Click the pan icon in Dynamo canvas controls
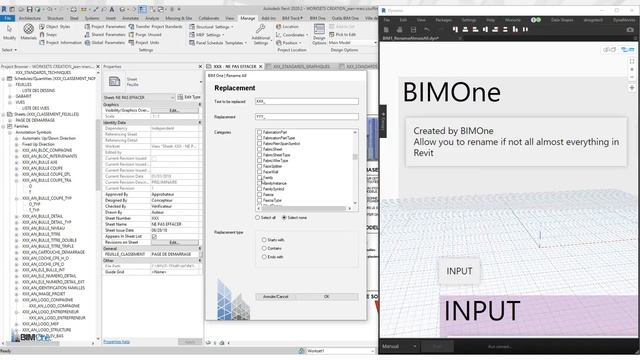Screen dimensions: 640x360 pos(632,88)
